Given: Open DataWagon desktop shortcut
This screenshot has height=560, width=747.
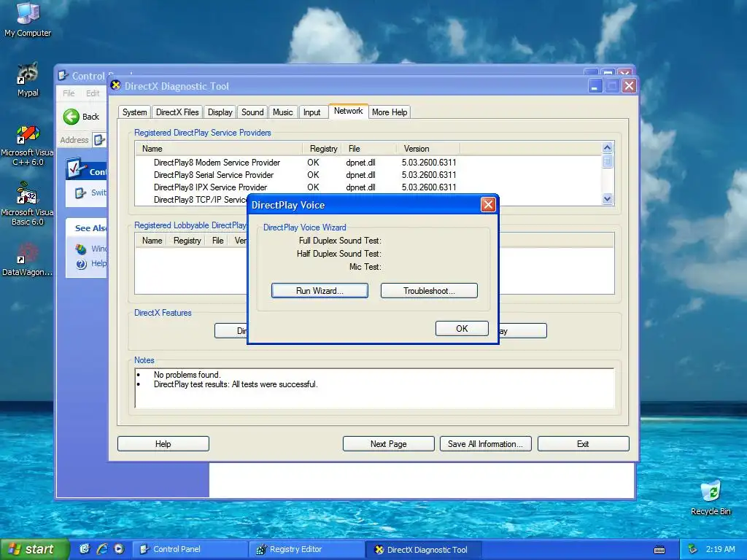Looking at the screenshot, I should coord(28,260).
